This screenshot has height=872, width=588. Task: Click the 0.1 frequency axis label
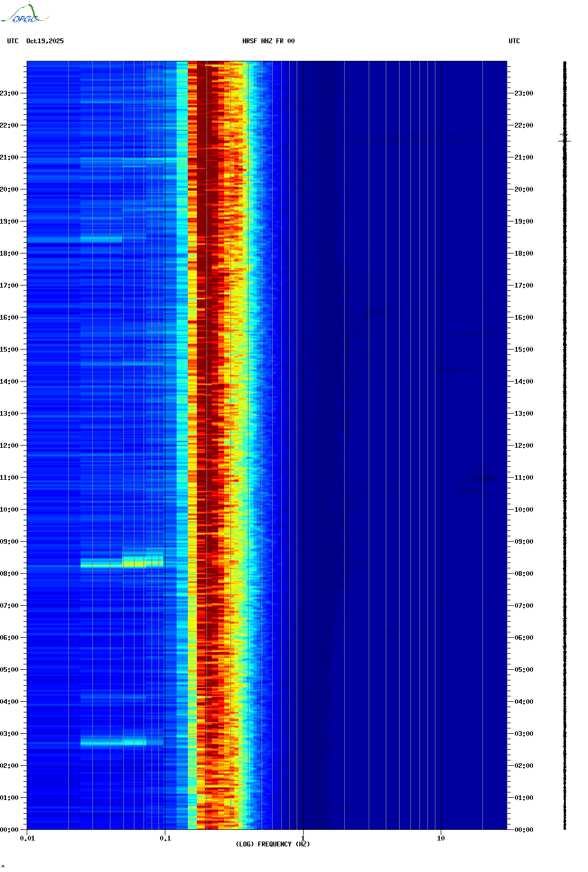click(165, 838)
